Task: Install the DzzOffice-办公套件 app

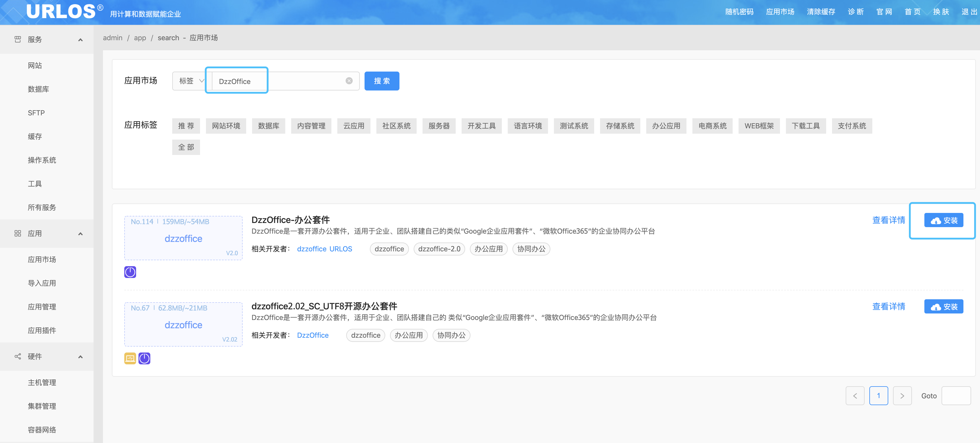Action: pos(944,220)
